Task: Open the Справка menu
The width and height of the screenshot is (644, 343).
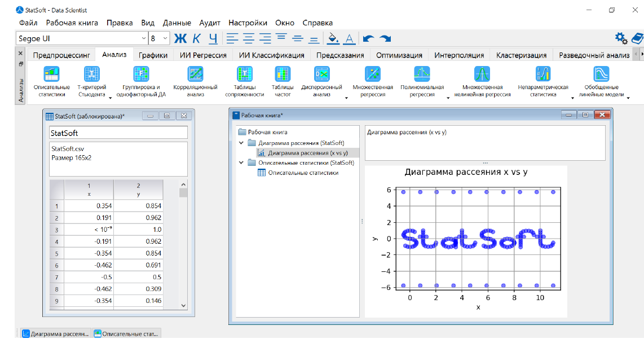Action: click(x=317, y=23)
